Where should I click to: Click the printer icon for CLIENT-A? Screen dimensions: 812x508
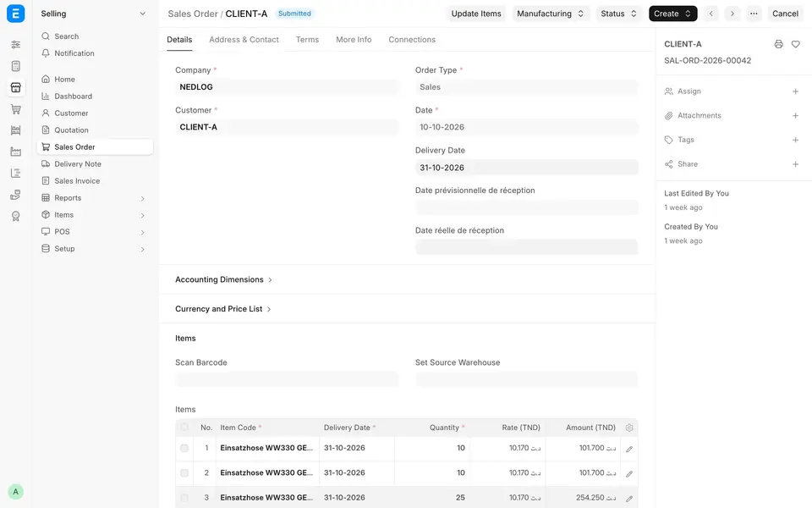pos(778,44)
